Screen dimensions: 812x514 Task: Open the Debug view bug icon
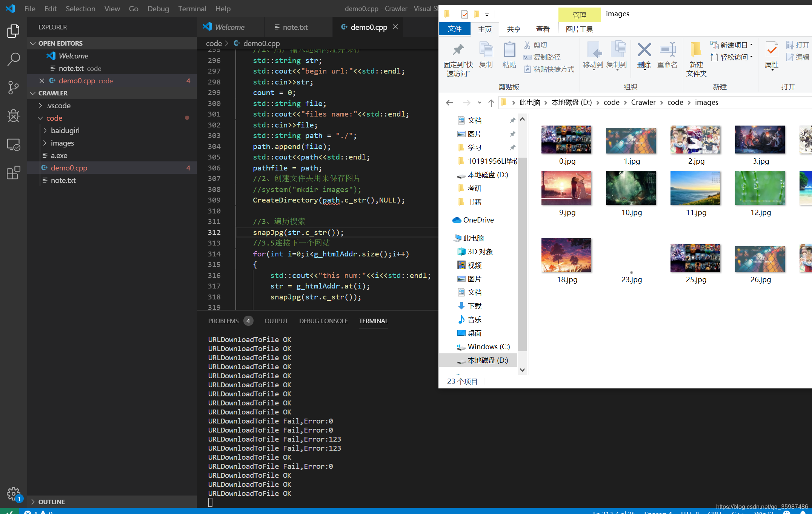pos(14,116)
